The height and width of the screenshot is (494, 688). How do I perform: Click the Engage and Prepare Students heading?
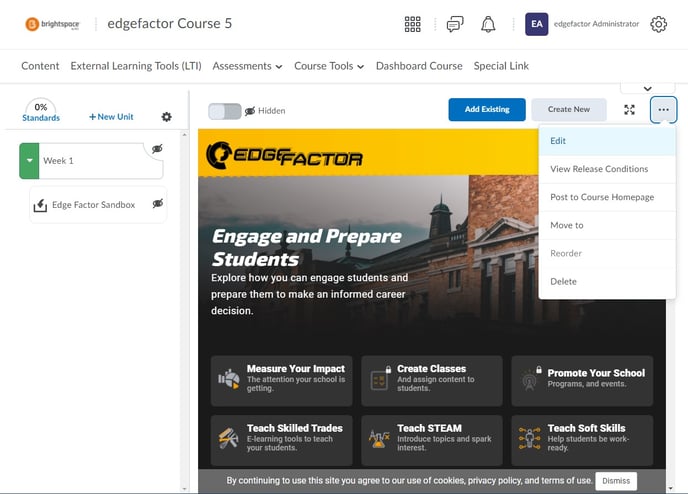coord(306,248)
